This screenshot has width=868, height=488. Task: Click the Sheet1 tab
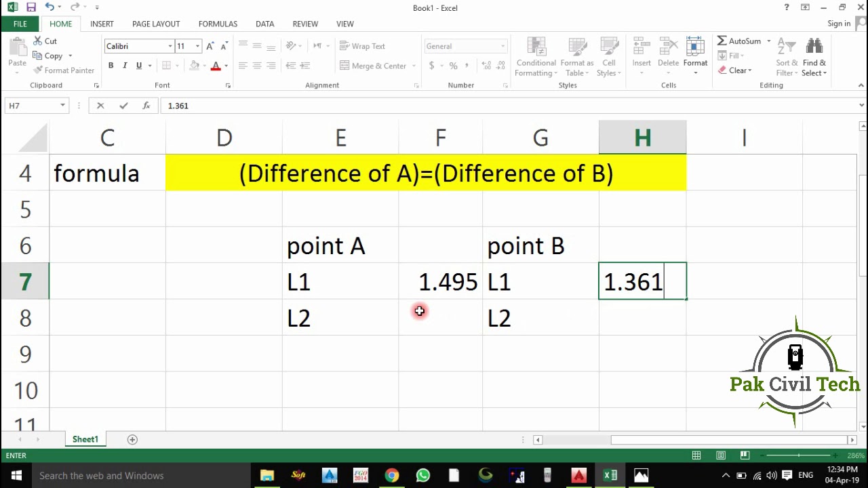[85, 439]
